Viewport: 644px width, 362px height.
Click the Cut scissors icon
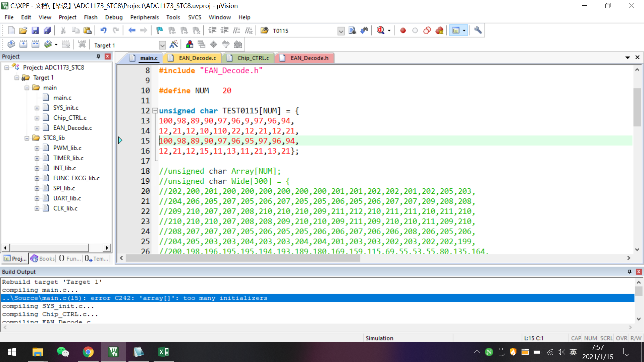(x=63, y=31)
